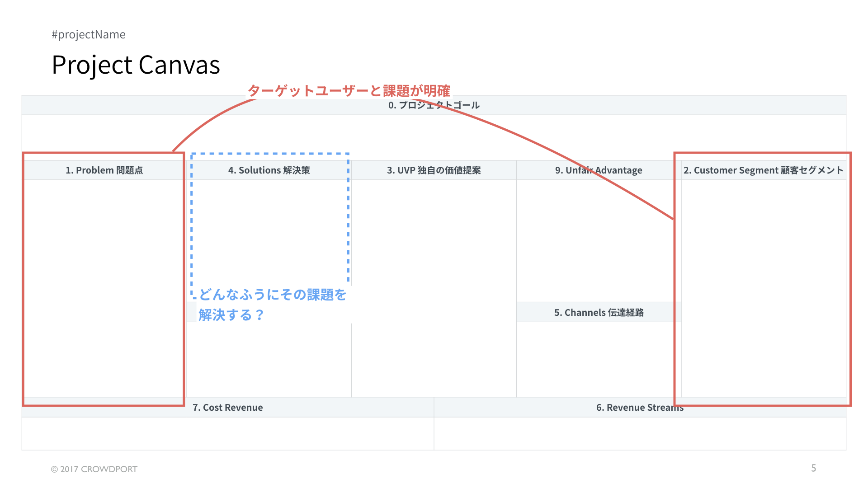868x488 pixels.
Task: Click inside the empty Customer Segment cell body
Action: coord(764,288)
